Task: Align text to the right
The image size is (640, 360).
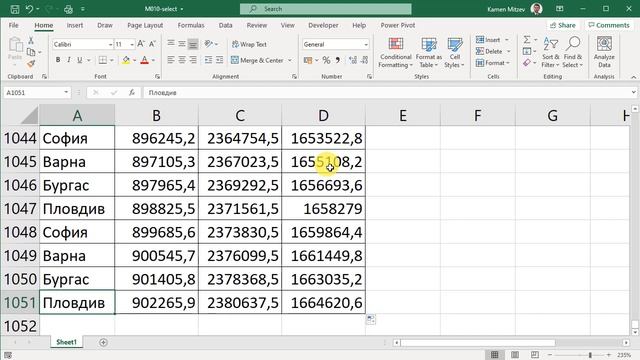Action: 193,60
